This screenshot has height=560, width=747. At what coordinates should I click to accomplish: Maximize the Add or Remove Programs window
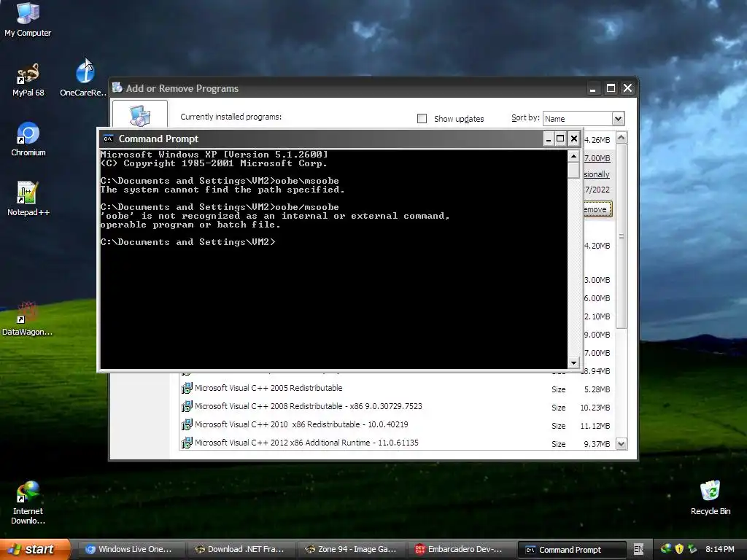pos(611,88)
